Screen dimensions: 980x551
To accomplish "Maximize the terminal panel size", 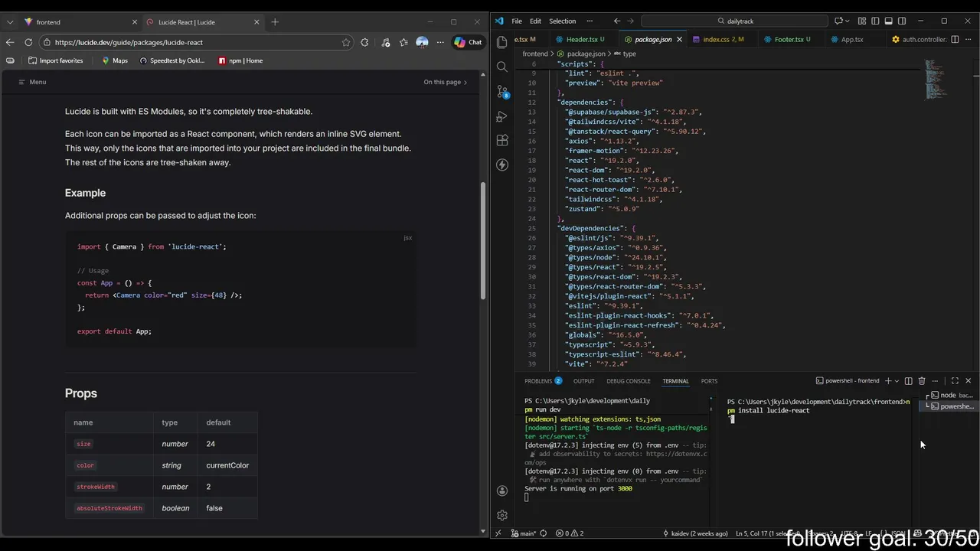I will pos(955,380).
